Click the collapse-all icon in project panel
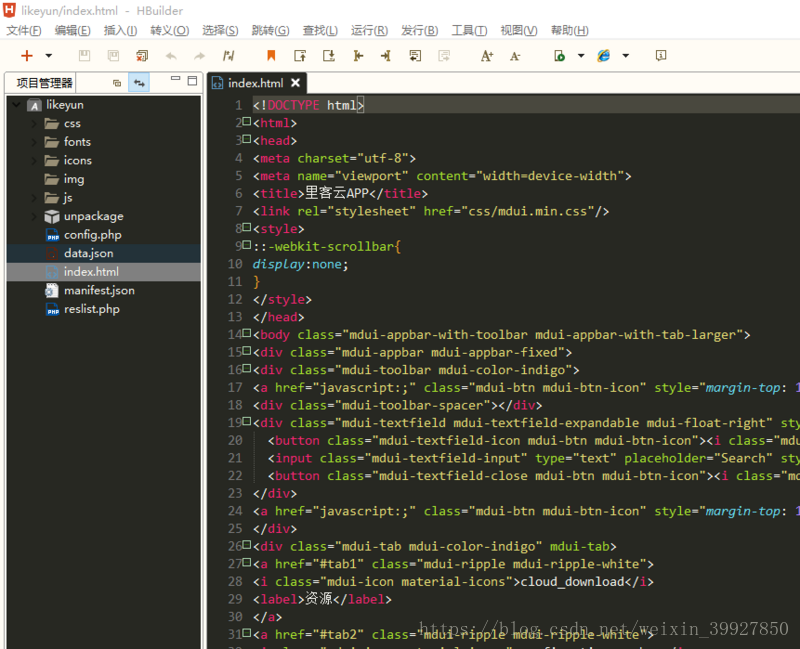The height and width of the screenshot is (649, 800). coord(117,83)
